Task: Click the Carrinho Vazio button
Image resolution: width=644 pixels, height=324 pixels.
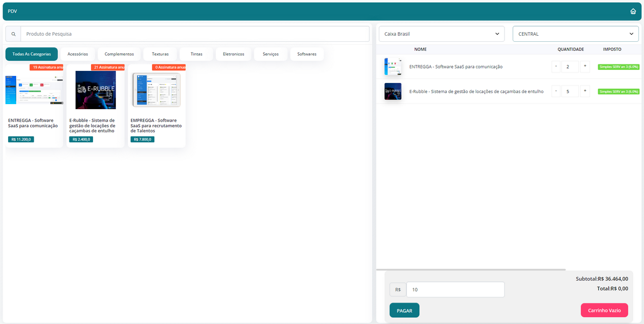Action: click(604, 310)
